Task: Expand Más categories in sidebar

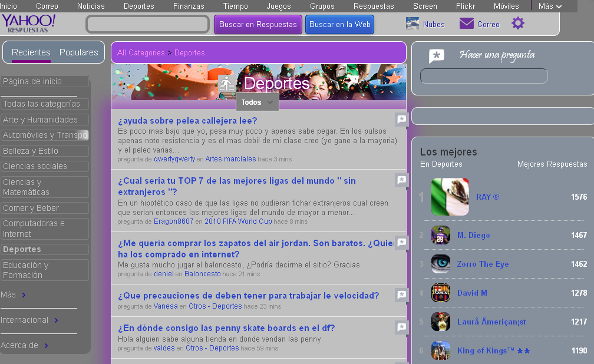Action: click(x=13, y=294)
